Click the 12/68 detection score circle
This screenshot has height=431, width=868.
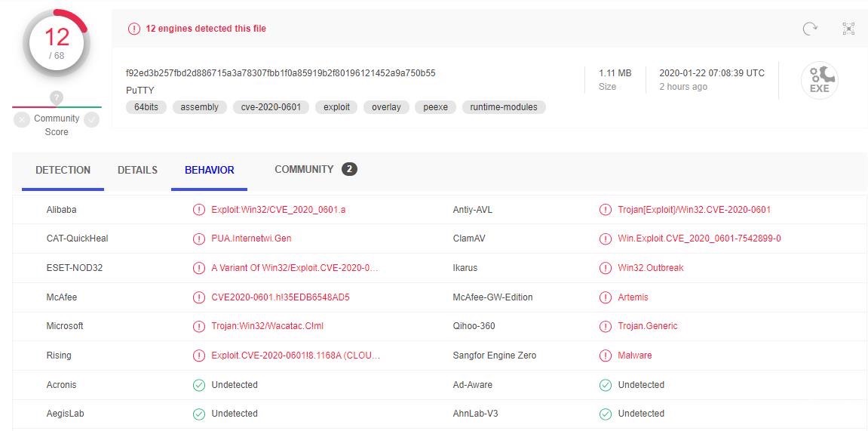click(57, 42)
